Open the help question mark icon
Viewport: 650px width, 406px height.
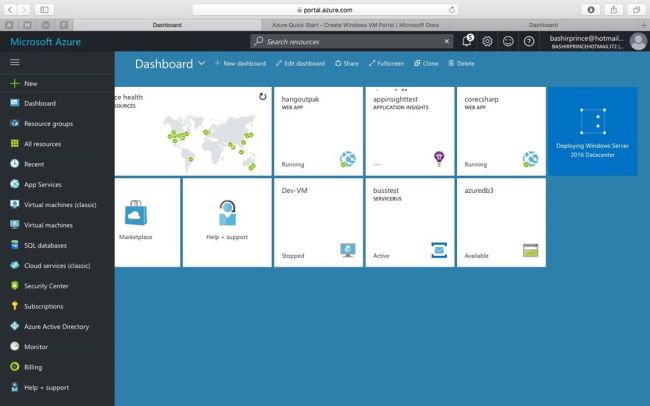[x=529, y=41]
